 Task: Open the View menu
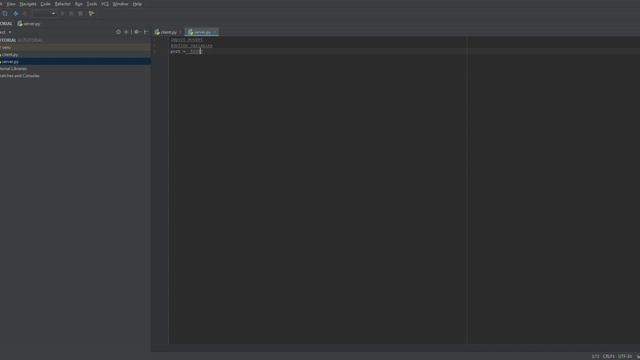coord(11,4)
